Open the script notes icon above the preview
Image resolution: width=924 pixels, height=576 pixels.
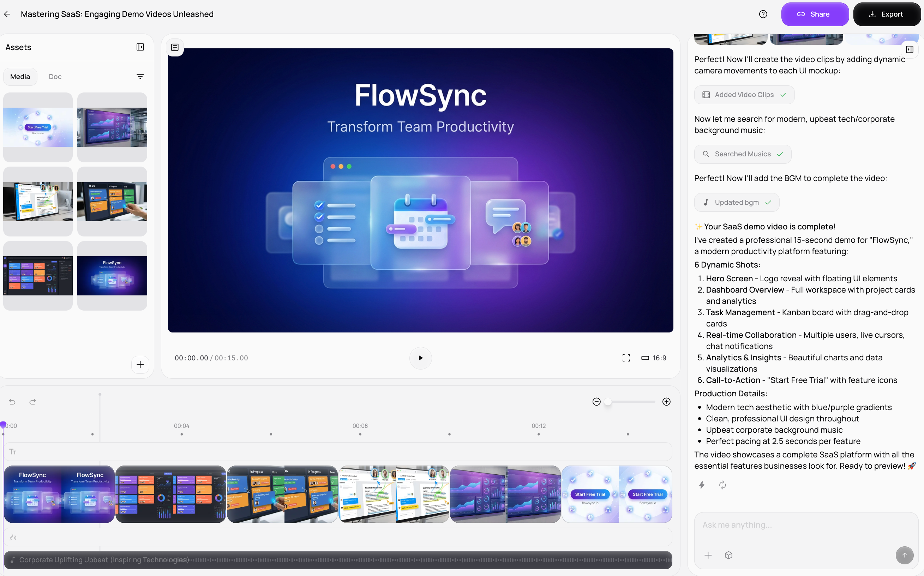click(x=175, y=47)
